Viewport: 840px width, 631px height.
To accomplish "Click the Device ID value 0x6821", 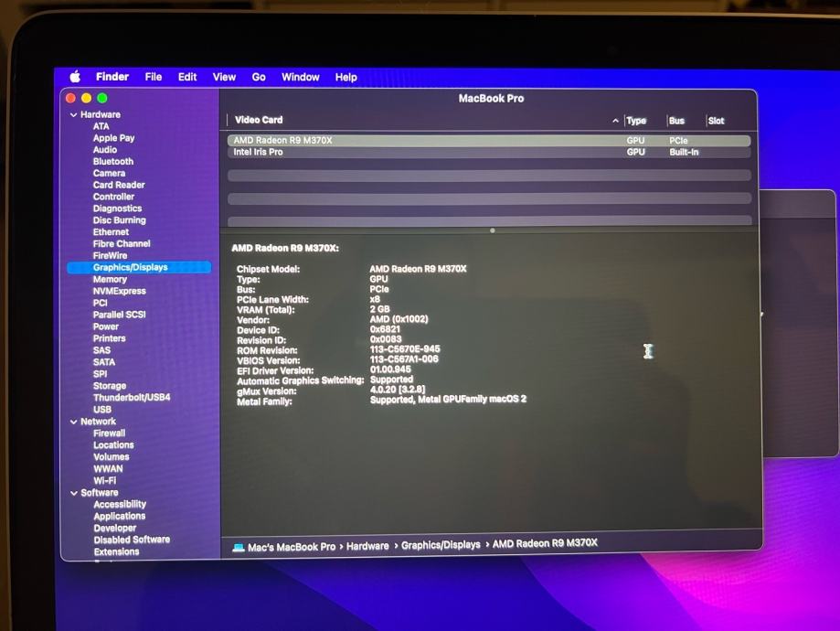I will [385, 329].
